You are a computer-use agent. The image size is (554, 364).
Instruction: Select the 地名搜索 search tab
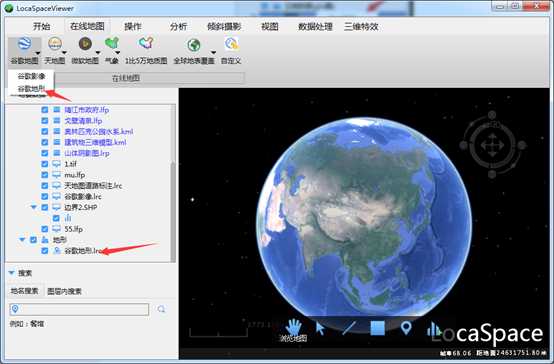click(24, 291)
